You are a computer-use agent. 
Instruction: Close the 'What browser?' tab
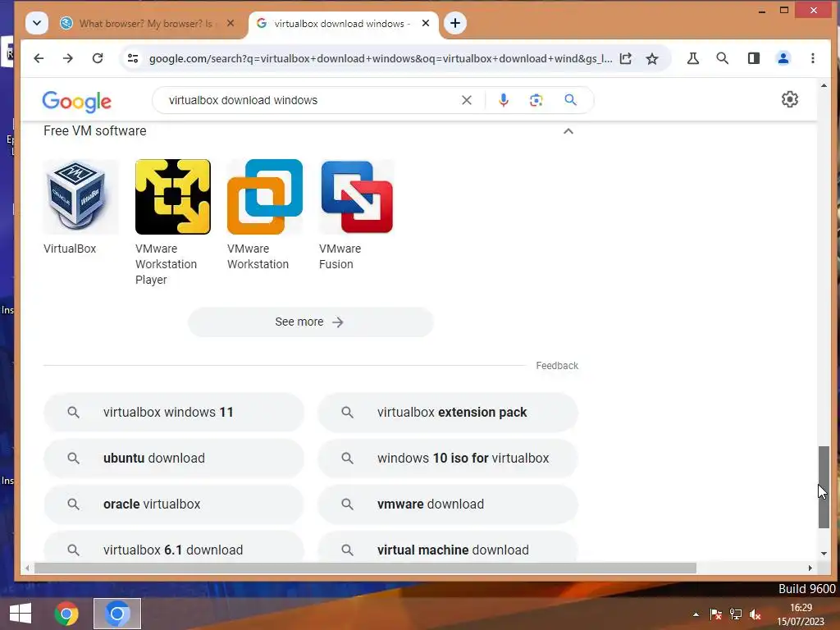pyautogui.click(x=231, y=24)
